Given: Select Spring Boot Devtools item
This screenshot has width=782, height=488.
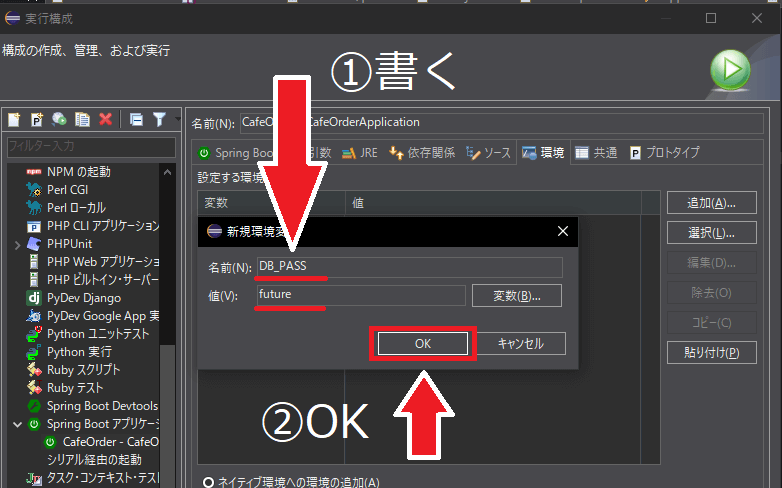Looking at the screenshot, I should [x=102, y=406].
